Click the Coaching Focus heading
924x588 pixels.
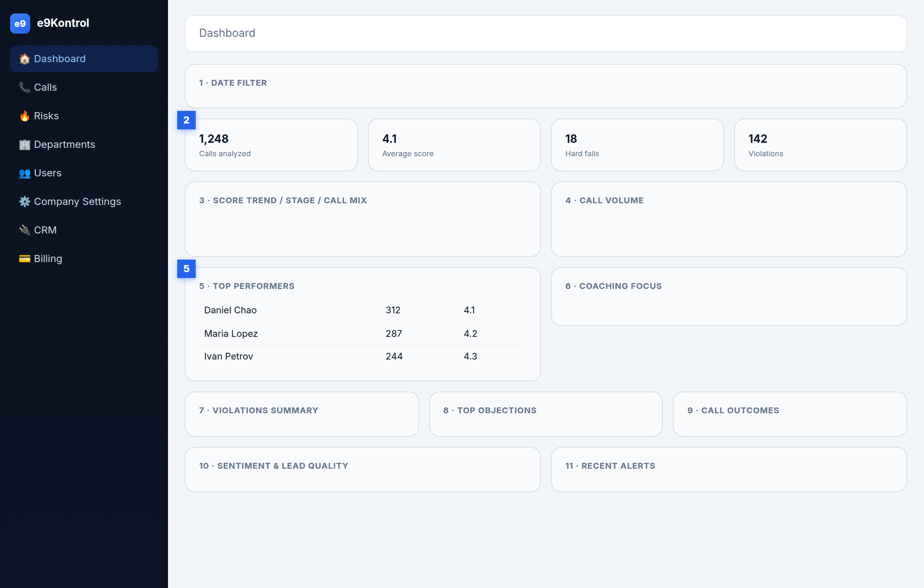click(x=614, y=286)
